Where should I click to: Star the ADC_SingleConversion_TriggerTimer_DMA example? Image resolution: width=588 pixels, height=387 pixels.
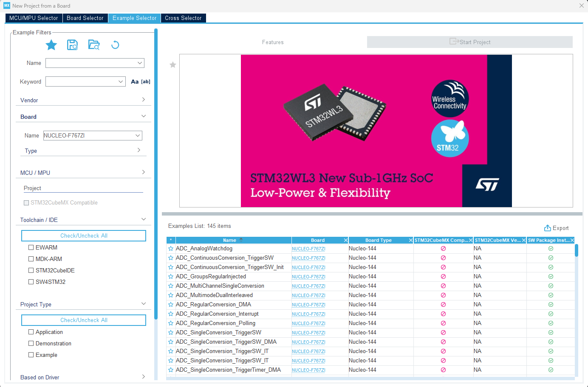tap(171, 370)
